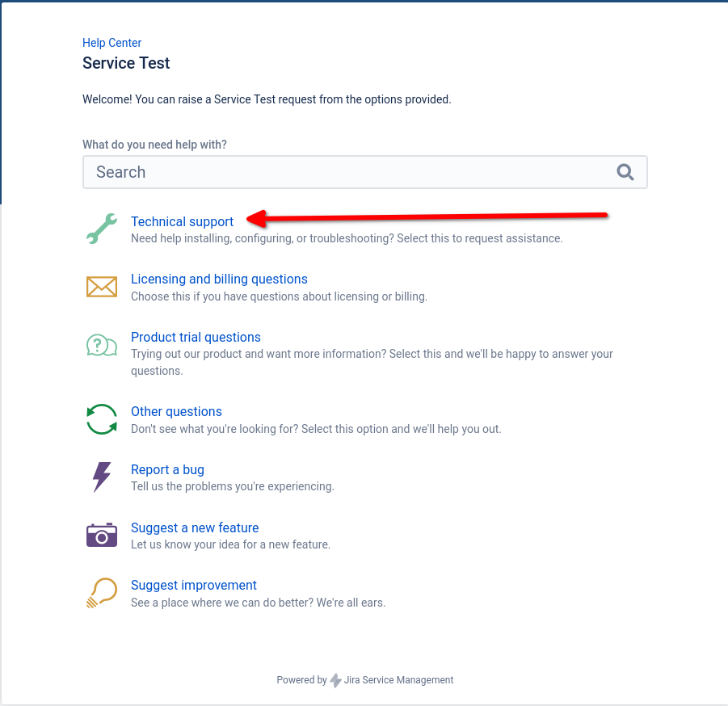This screenshot has width=728, height=706.
Task: Click the 'See a place where we can do better?' text
Action: click(x=258, y=602)
